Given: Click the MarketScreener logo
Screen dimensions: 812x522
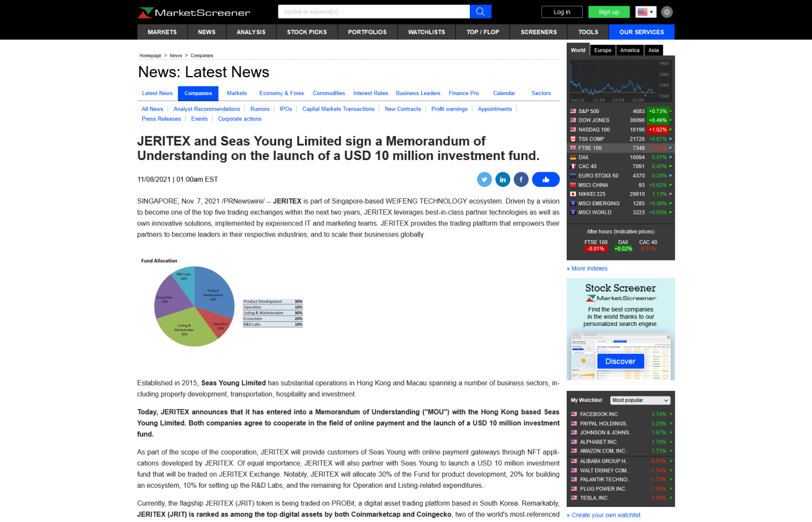Looking at the screenshot, I should click(194, 12).
